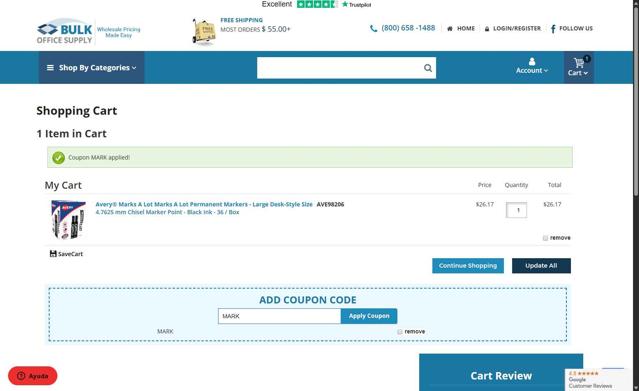Click the search magnifier icon
The height and width of the screenshot is (391, 639).
coord(428,68)
